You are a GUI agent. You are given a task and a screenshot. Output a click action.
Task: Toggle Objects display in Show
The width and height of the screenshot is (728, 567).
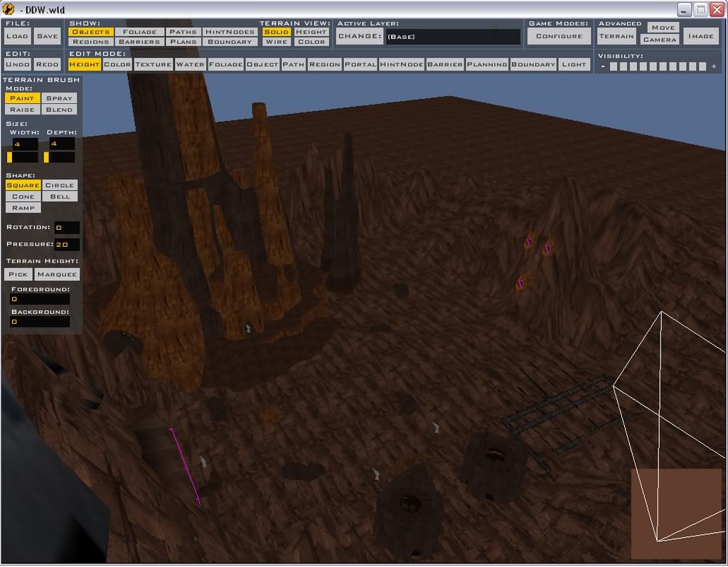[x=91, y=32]
